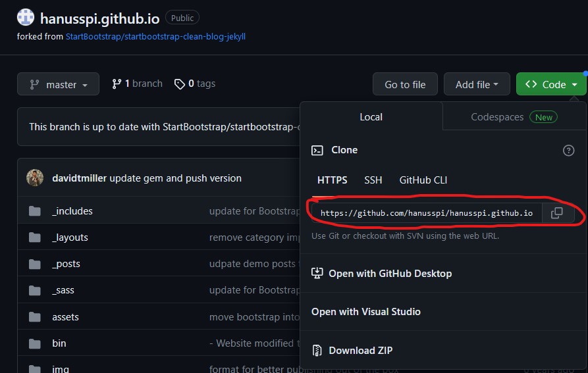Click the Public visibility badge
This screenshot has height=373, width=588.
tap(182, 18)
